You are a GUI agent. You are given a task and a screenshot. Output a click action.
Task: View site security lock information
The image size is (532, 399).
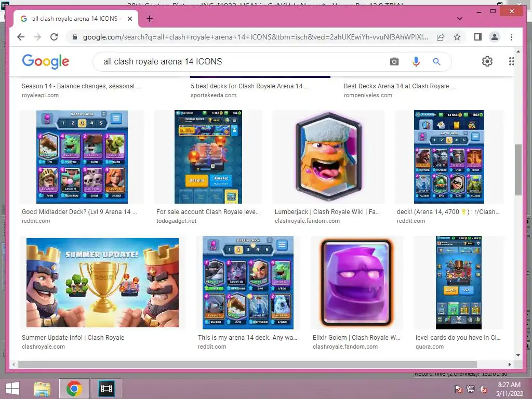point(75,37)
